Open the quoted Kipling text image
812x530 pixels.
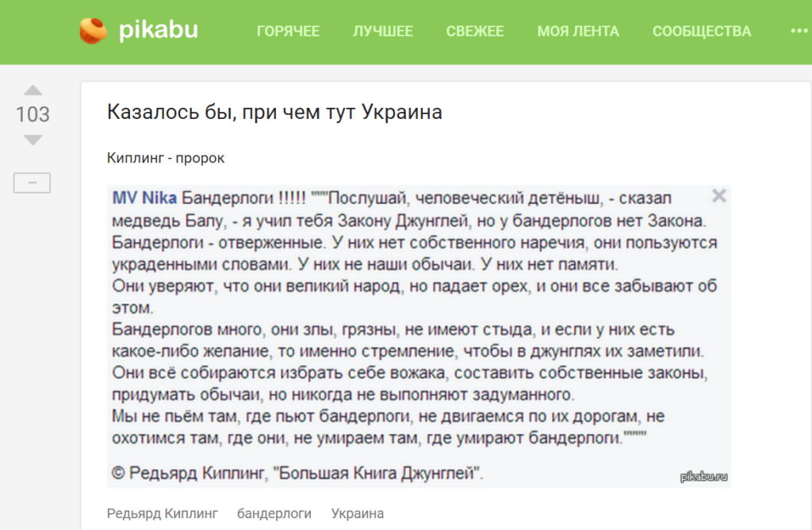coord(419,336)
